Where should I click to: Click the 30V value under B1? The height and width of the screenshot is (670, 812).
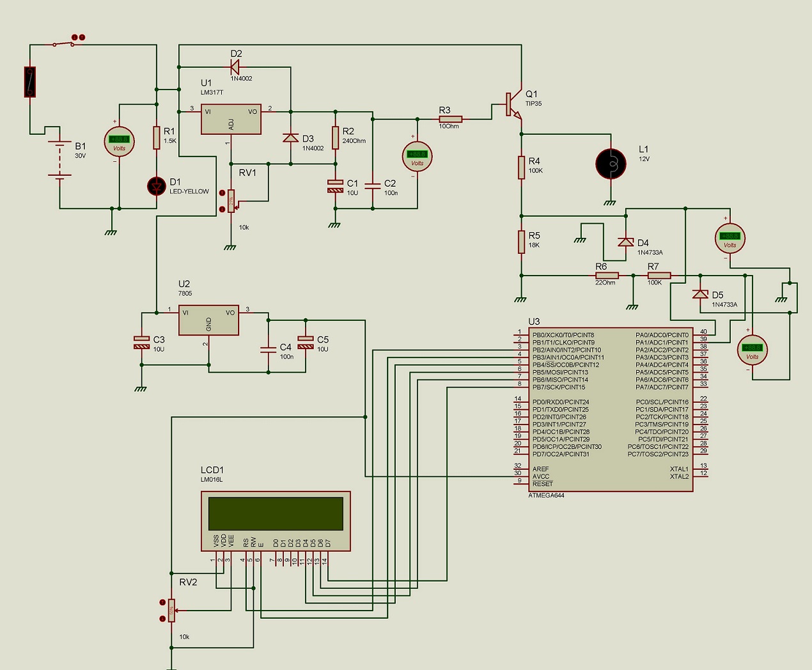tap(80, 156)
